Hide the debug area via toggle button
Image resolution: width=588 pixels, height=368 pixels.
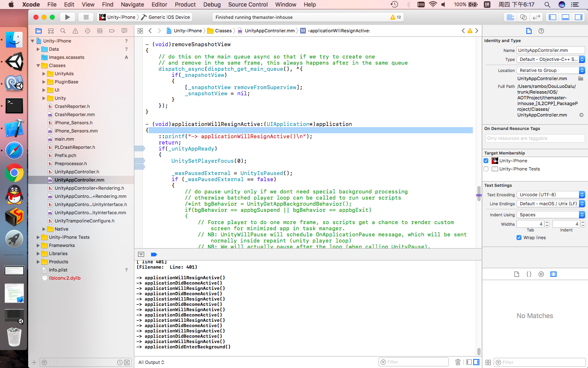(x=141, y=254)
